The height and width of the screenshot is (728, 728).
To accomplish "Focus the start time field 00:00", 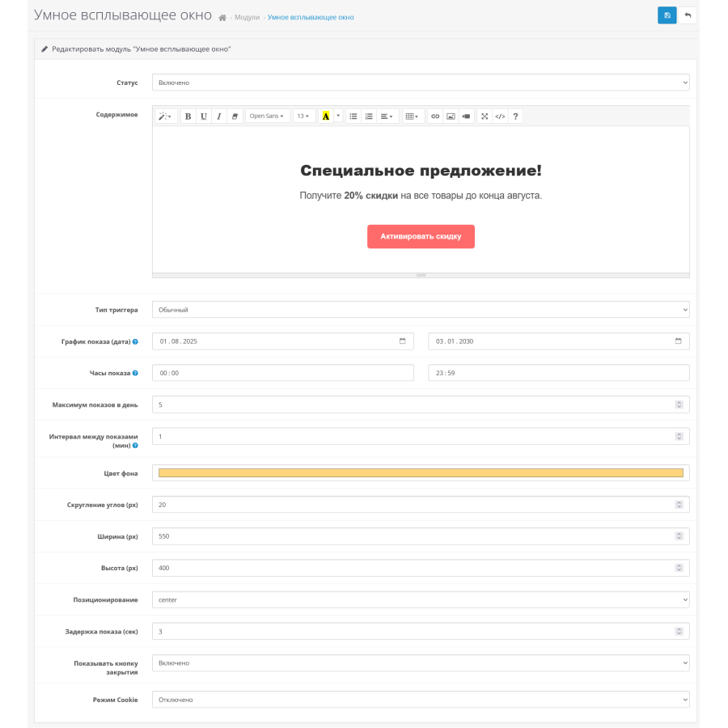I will 283,373.
